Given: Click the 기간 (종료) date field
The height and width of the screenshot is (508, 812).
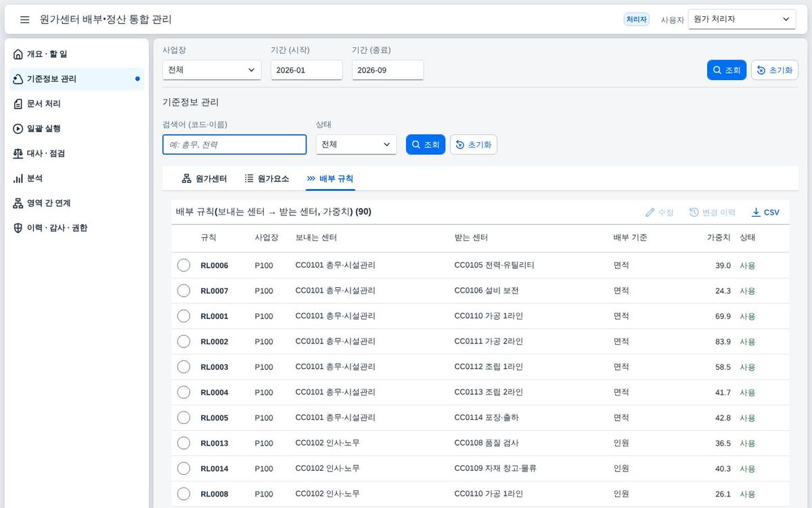Looking at the screenshot, I should pyautogui.click(x=388, y=70).
